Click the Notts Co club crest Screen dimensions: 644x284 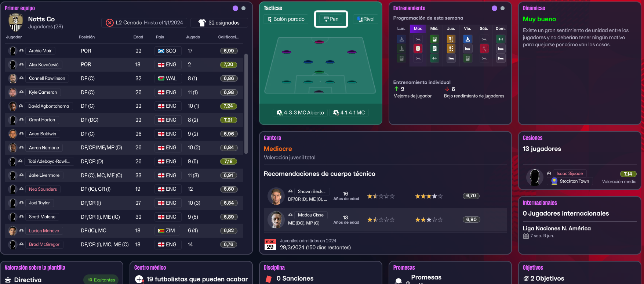click(x=16, y=23)
